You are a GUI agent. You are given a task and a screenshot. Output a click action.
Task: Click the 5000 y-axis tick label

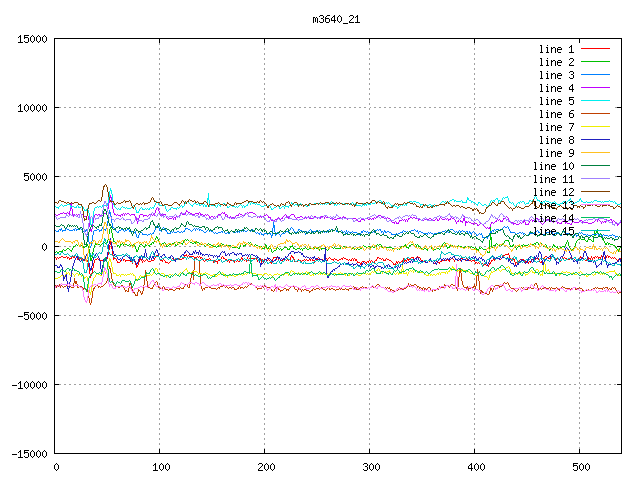pyautogui.click(x=34, y=177)
